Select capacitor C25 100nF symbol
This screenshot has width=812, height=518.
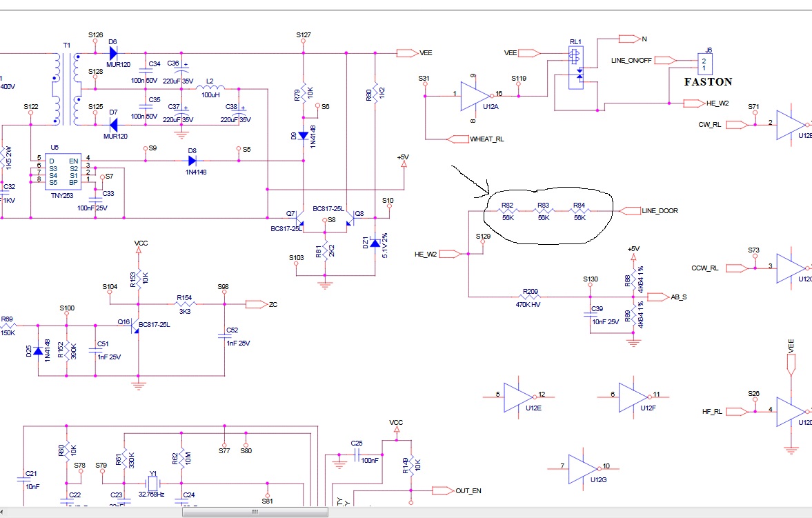pyautogui.click(x=357, y=455)
